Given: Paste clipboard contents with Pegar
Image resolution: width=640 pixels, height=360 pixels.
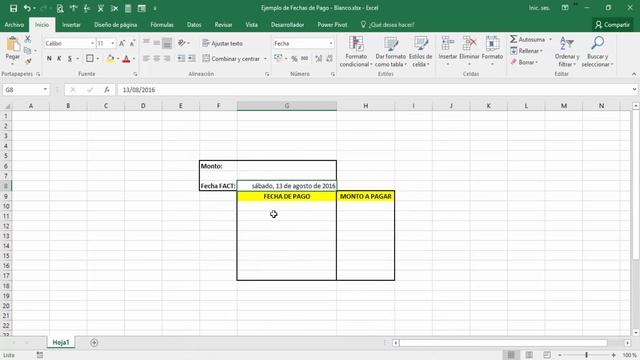Looking at the screenshot, I should (x=13, y=49).
